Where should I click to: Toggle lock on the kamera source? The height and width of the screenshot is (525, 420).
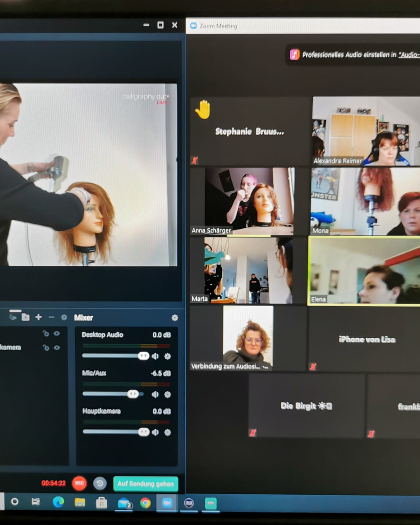coord(45,347)
